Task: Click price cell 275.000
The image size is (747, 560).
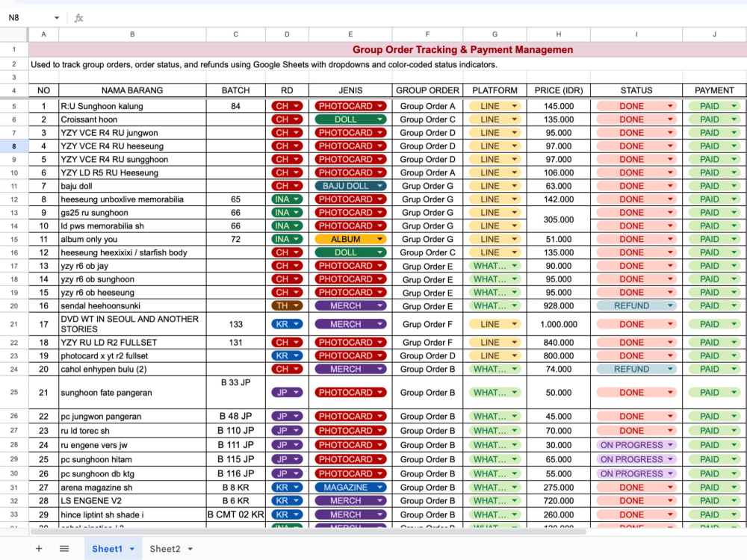Action: tap(558, 487)
